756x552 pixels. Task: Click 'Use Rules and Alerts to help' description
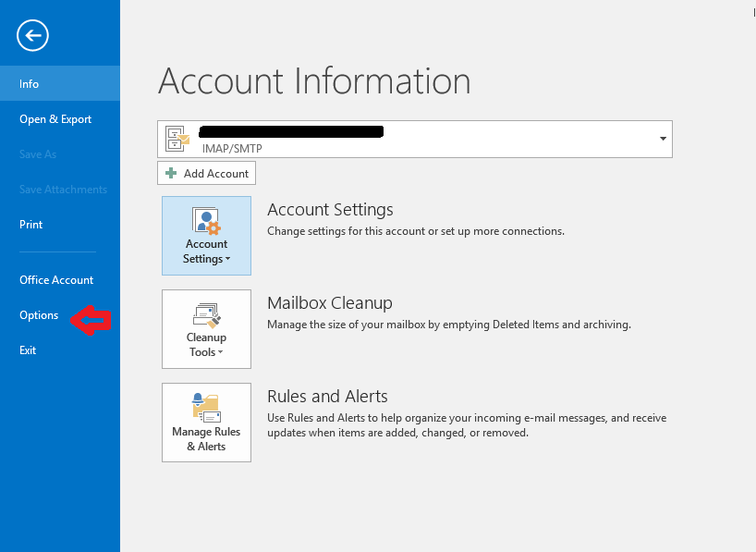[x=467, y=425]
